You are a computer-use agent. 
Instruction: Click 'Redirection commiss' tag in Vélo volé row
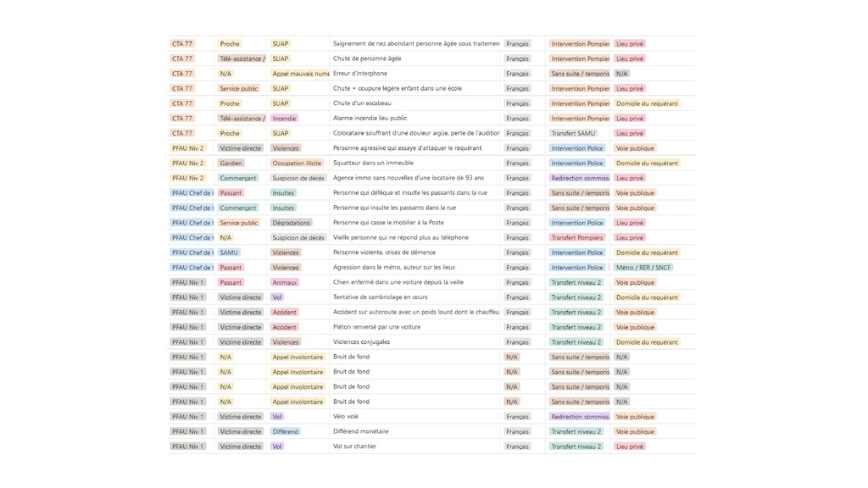coord(580,417)
